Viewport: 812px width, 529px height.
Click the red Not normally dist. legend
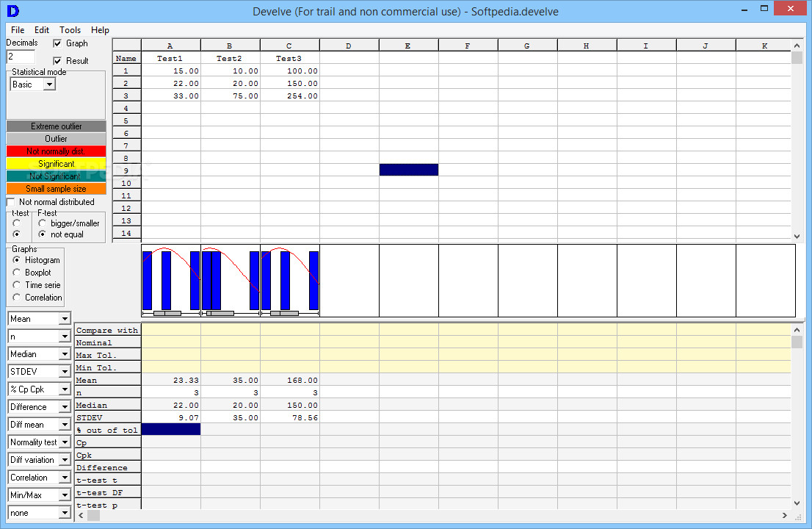(x=56, y=151)
